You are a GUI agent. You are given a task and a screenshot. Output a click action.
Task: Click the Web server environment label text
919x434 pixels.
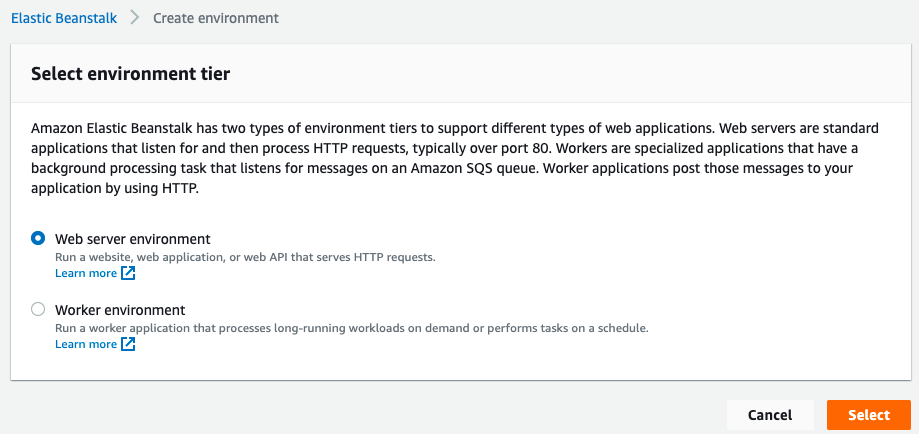pos(132,239)
